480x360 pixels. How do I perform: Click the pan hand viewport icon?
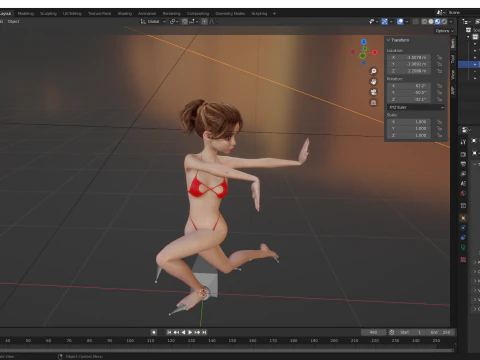[374, 82]
